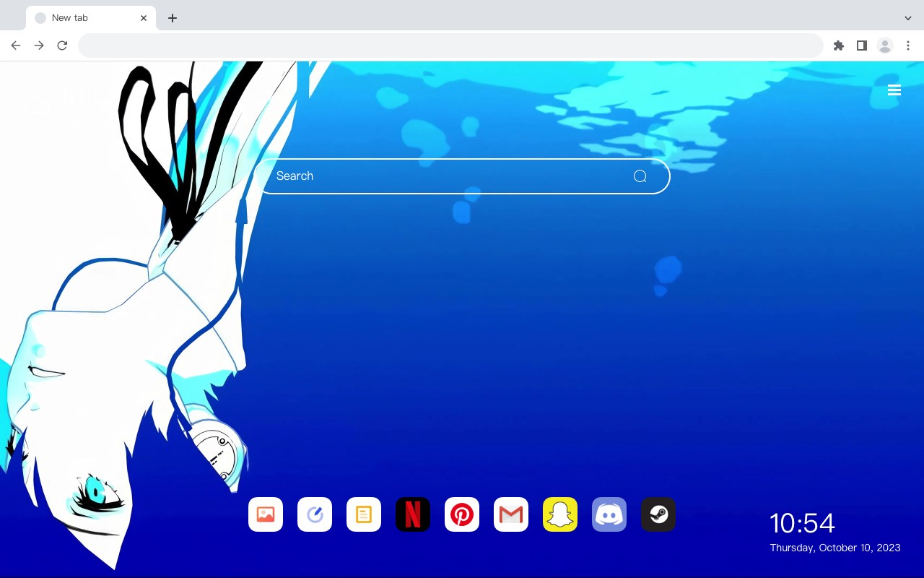Image resolution: width=924 pixels, height=578 pixels.
Task: Open the wallpaper gallery shortcut icon
Action: click(x=266, y=514)
